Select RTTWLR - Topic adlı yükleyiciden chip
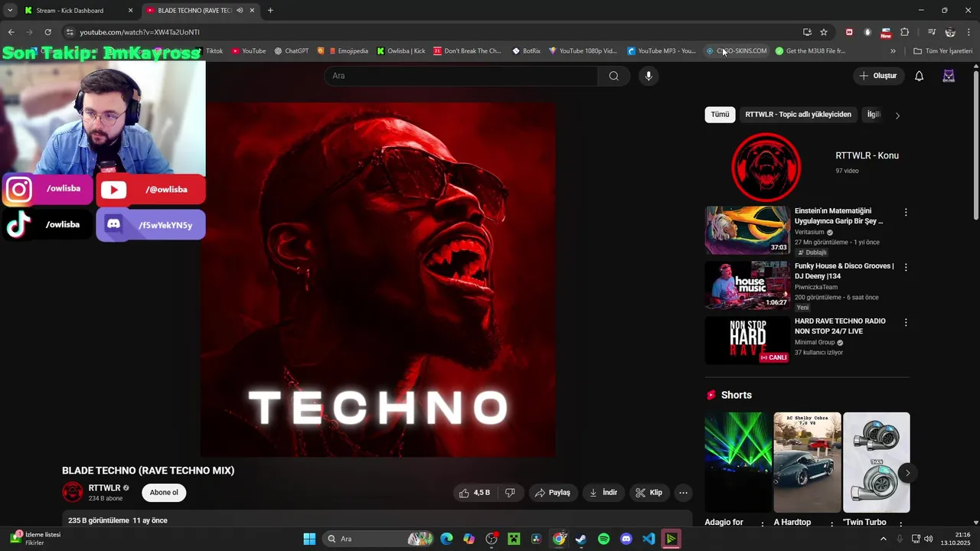Image resolution: width=980 pixels, height=551 pixels. pos(798,115)
